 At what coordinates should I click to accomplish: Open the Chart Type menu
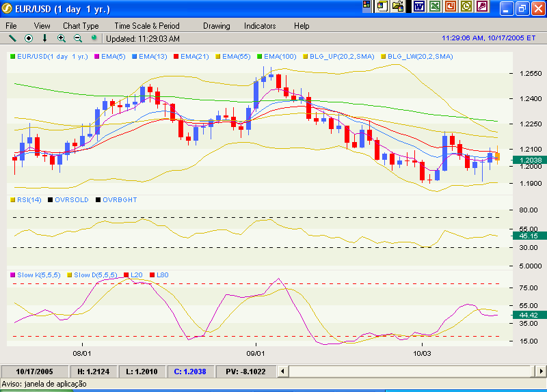[81, 26]
